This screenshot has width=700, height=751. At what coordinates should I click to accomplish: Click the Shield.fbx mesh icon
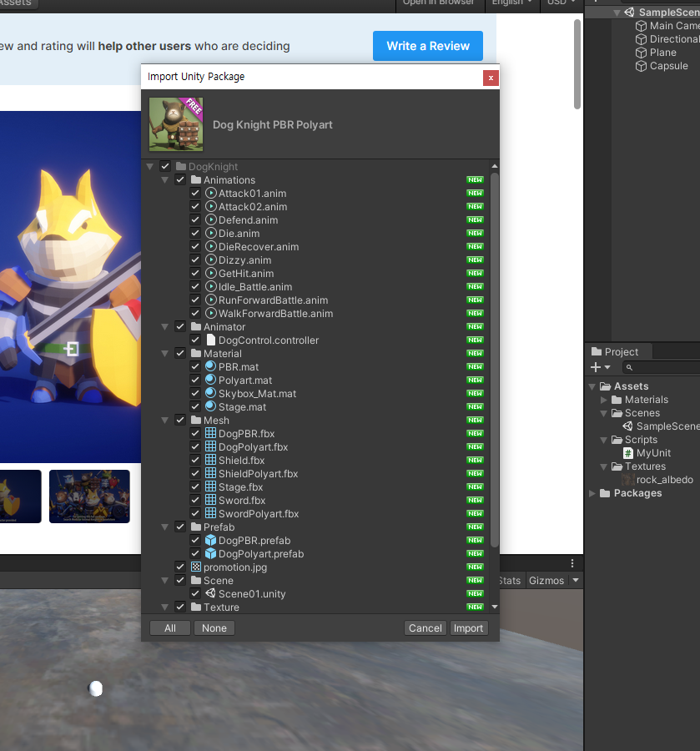click(x=211, y=461)
